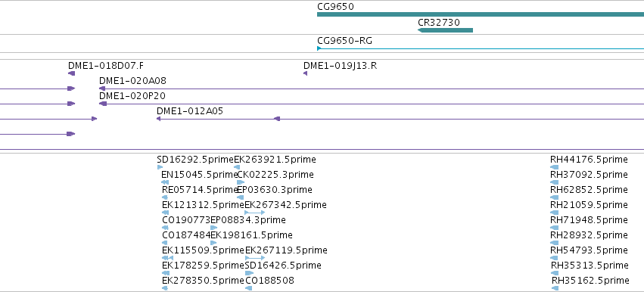Select the CR32730 gene feature bar
This screenshot has width=644, height=292.
point(445,30)
